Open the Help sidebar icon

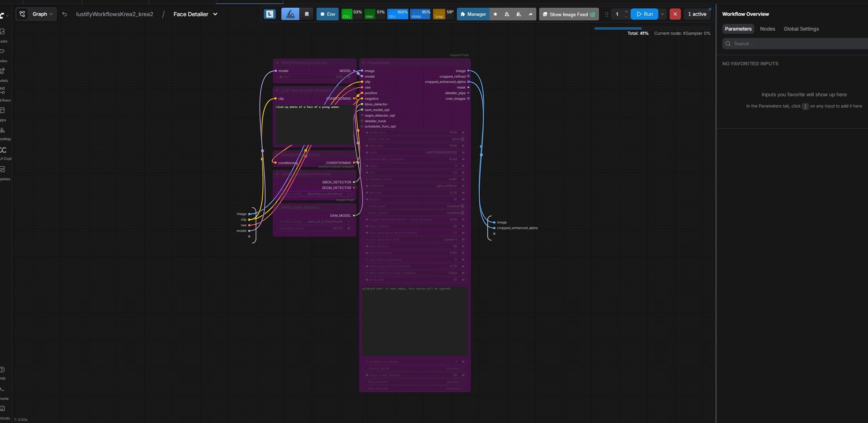(x=2, y=373)
